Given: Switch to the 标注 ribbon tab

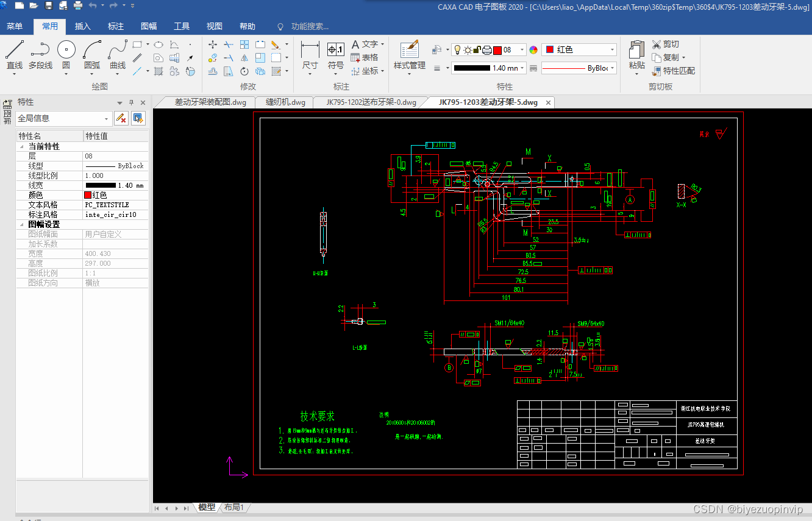Looking at the screenshot, I should [116, 26].
